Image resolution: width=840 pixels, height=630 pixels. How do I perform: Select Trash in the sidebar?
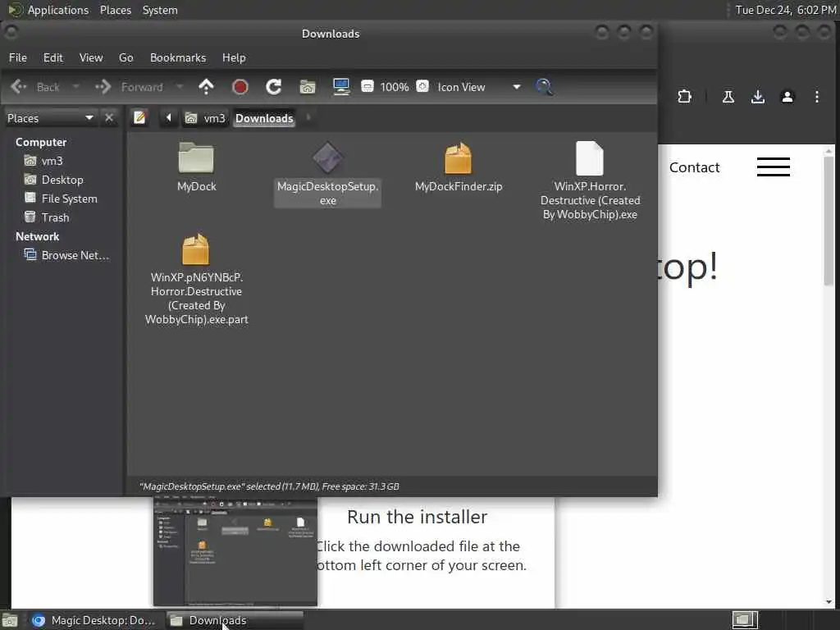[47, 217]
